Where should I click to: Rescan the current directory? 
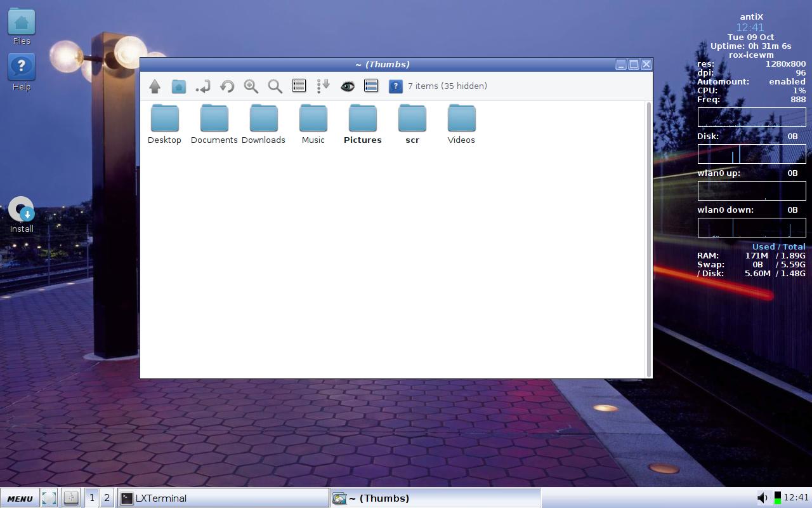226,86
